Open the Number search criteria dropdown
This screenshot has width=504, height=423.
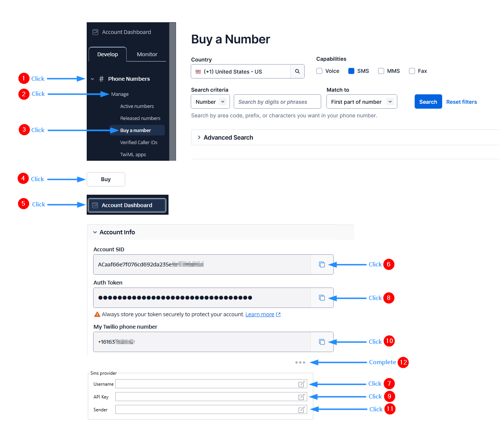pos(210,102)
